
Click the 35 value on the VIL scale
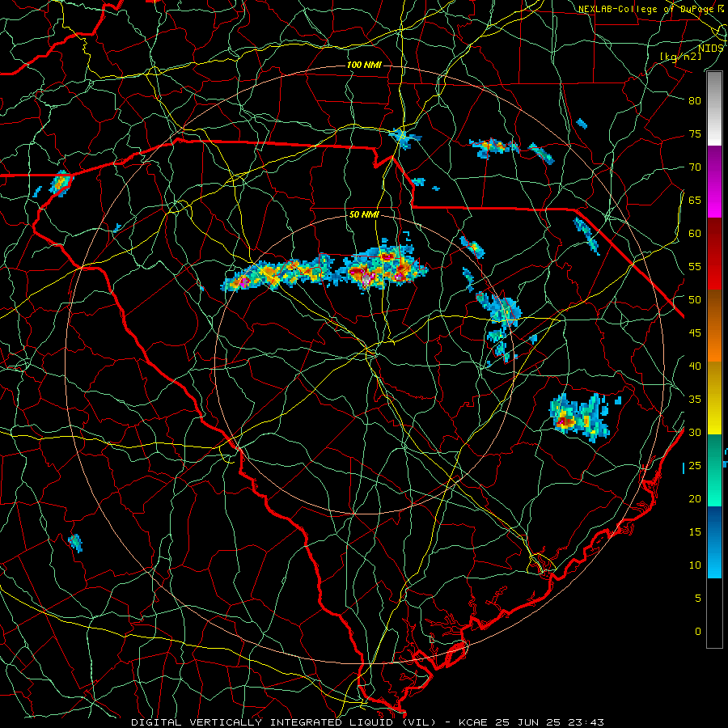pyautogui.click(x=695, y=400)
